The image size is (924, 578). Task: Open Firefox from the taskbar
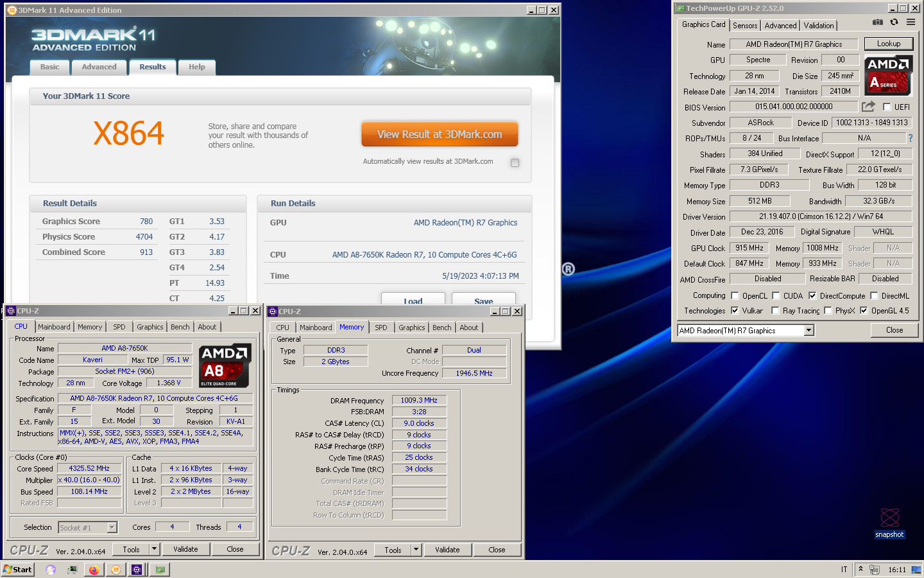point(94,570)
